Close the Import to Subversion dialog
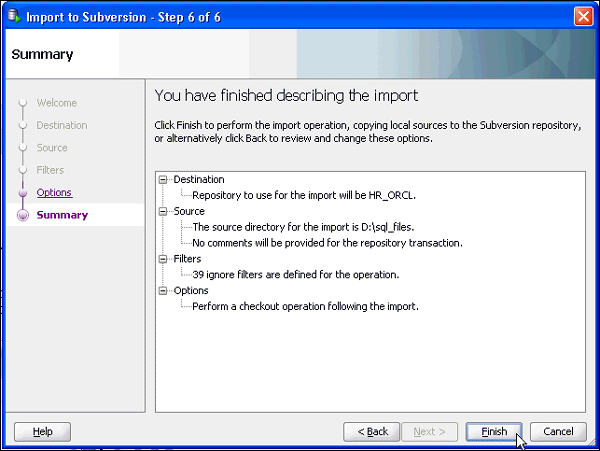This screenshot has height=451, width=600. point(584,15)
